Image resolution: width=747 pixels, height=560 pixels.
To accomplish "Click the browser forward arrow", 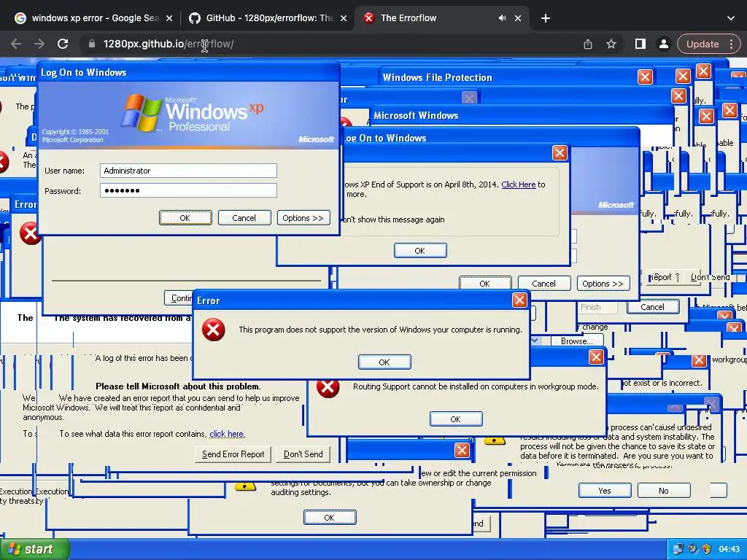I will click(39, 44).
